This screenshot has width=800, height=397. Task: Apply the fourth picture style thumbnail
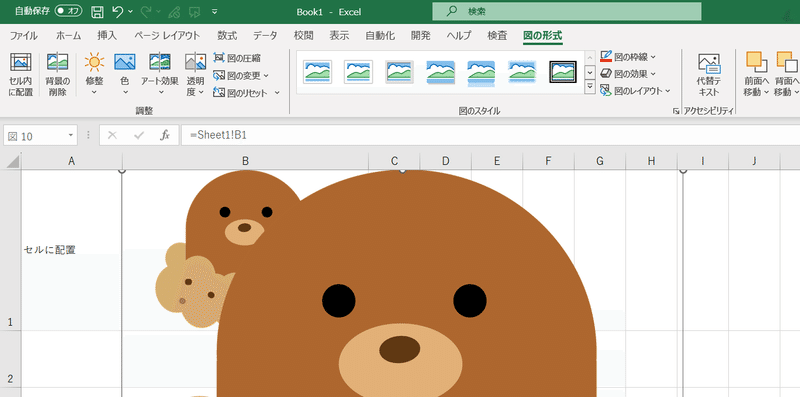click(x=441, y=72)
